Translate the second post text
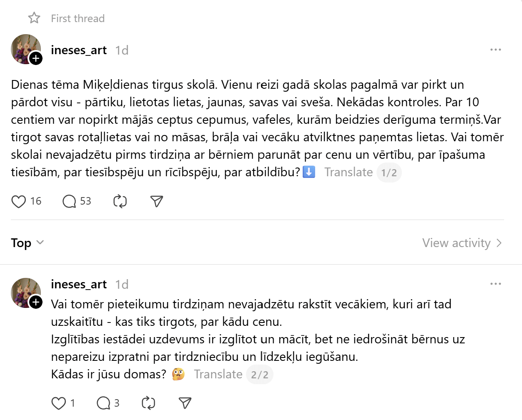This screenshot has width=522, height=420. click(x=218, y=374)
